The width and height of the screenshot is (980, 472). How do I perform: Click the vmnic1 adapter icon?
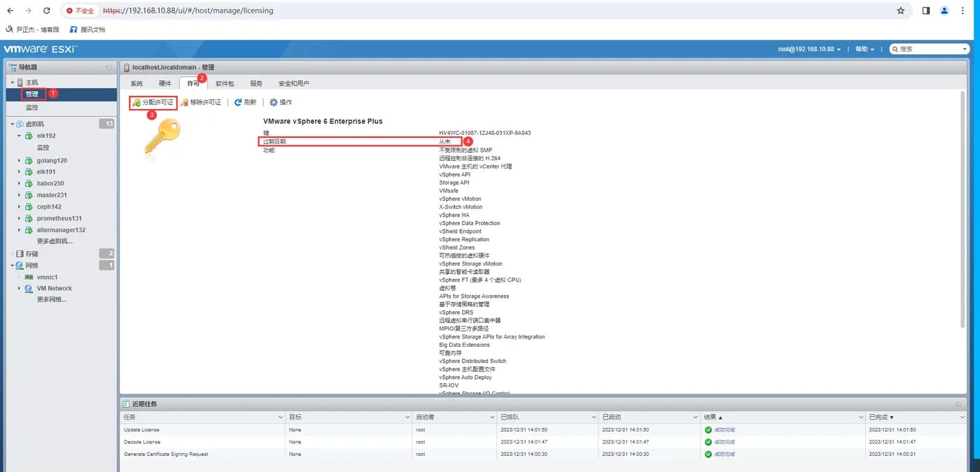29,277
